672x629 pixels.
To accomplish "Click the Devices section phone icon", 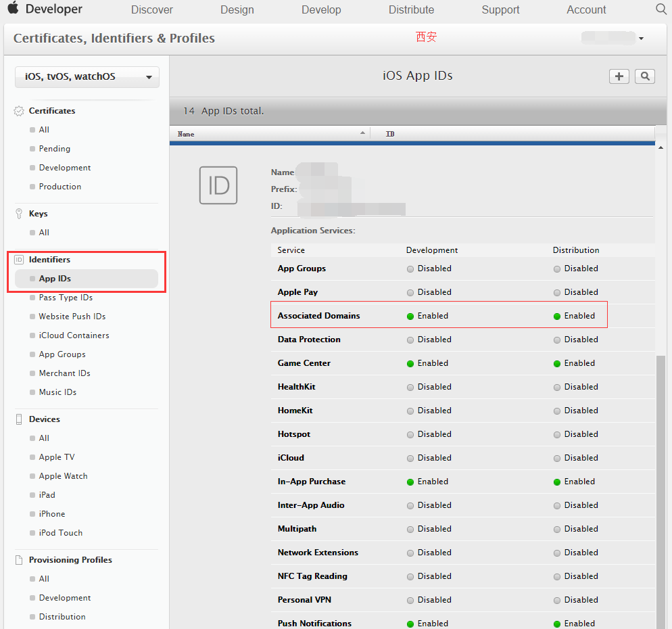I will click(x=19, y=419).
